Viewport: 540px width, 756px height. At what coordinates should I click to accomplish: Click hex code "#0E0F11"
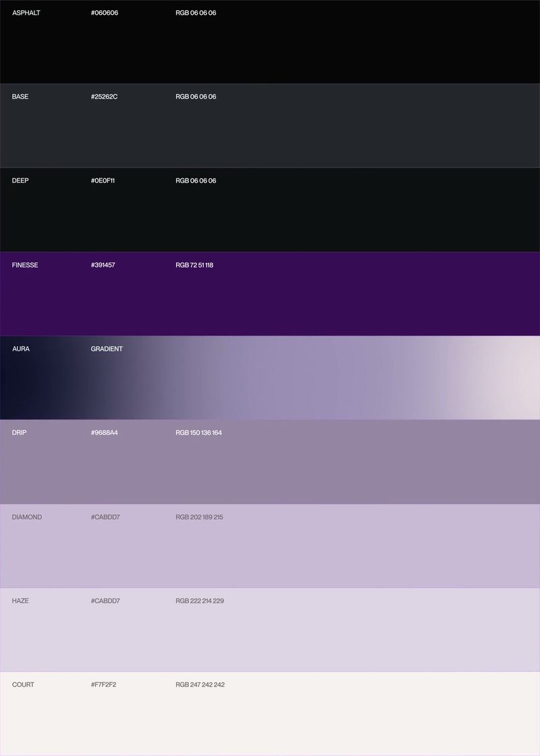pos(103,181)
